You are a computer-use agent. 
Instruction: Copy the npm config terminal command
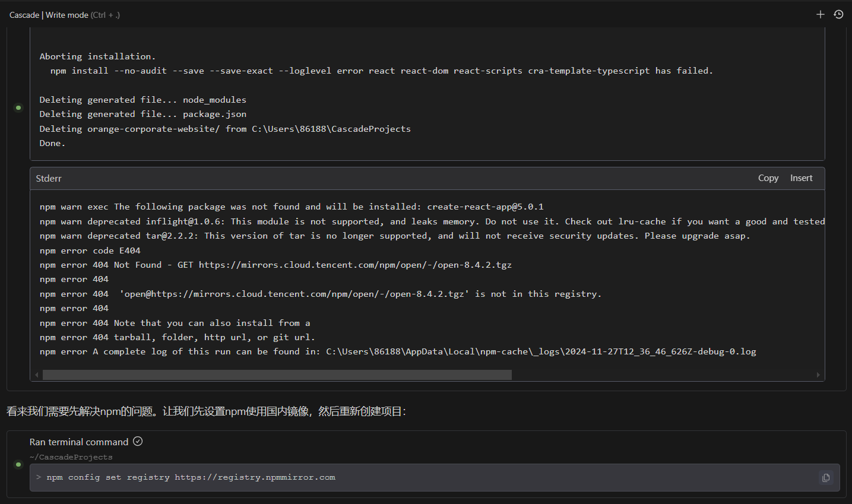click(826, 477)
